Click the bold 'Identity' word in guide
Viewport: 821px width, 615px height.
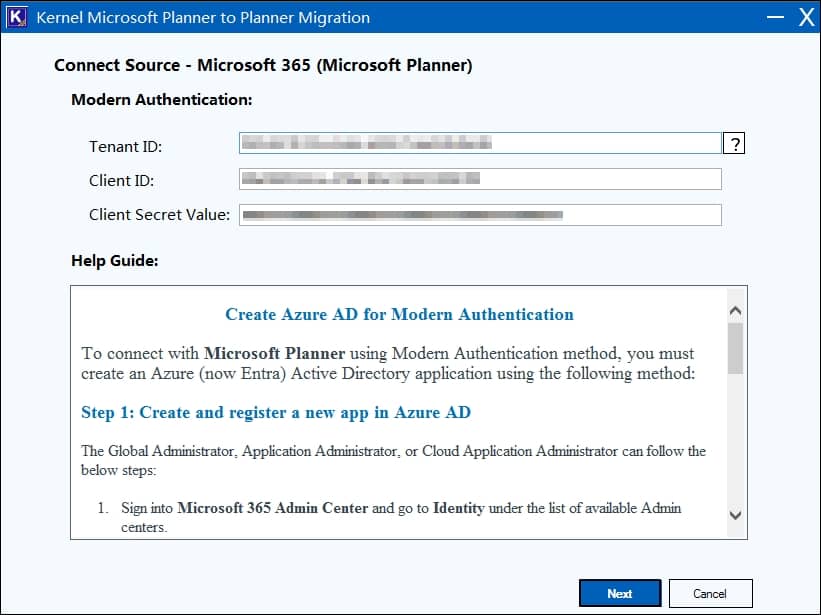coord(459,508)
